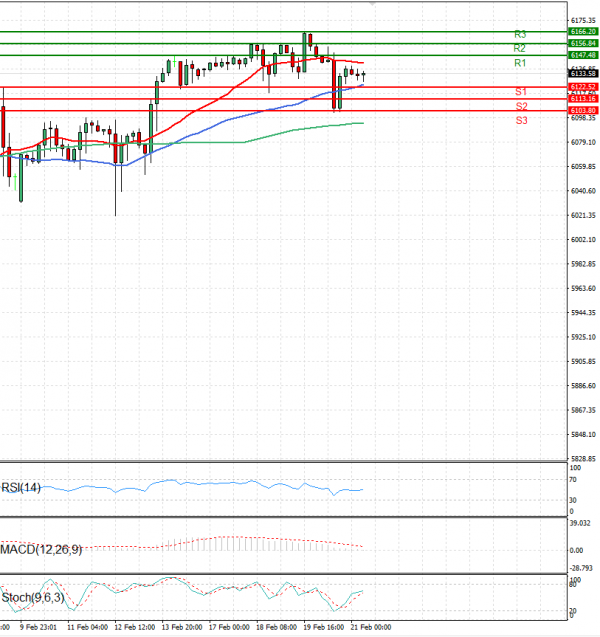Click the MACD scale value 39.032
Screen dimensions: 600x637
pyautogui.click(x=580, y=523)
